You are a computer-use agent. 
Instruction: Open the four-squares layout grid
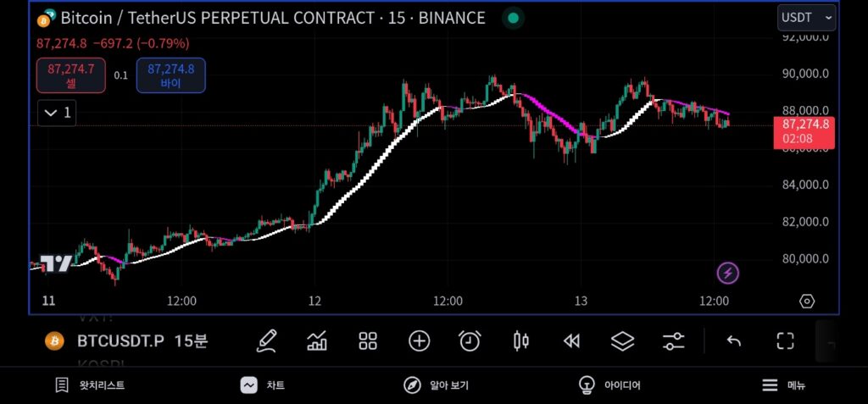(x=368, y=341)
